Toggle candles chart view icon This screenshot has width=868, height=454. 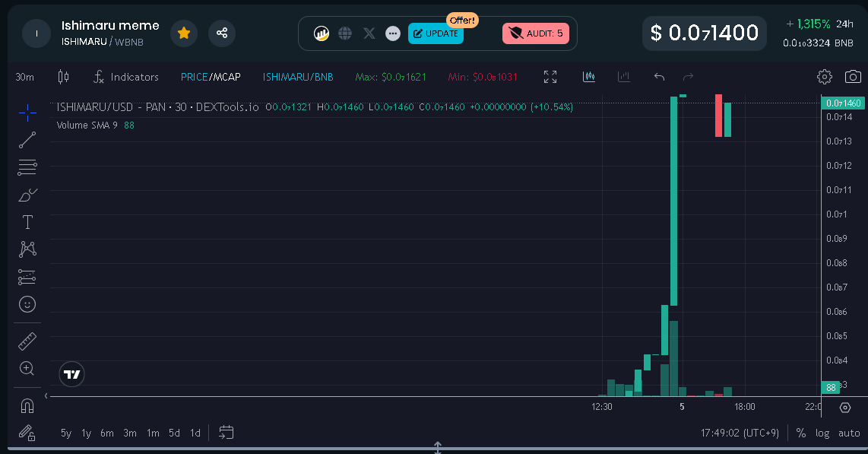point(589,77)
